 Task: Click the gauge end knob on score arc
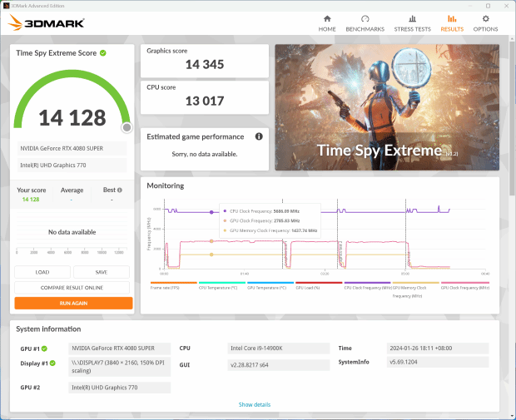[x=127, y=127]
